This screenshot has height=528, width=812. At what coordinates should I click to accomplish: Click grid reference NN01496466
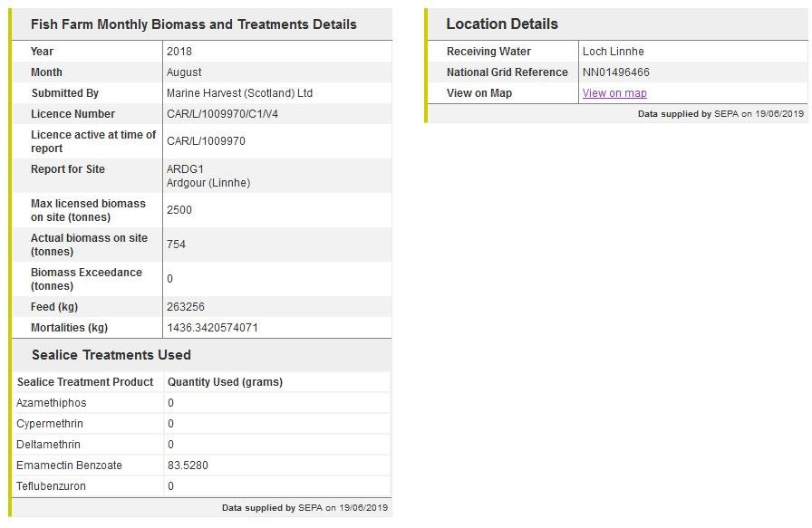pyautogui.click(x=615, y=72)
